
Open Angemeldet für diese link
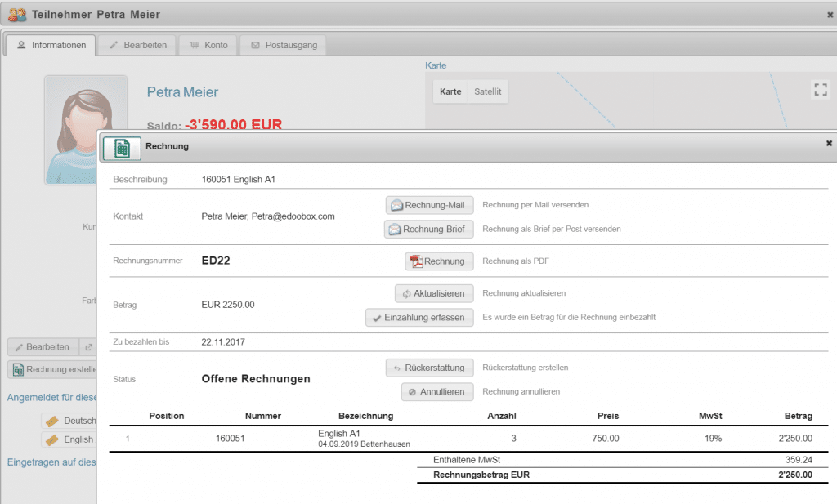[51, 398]
